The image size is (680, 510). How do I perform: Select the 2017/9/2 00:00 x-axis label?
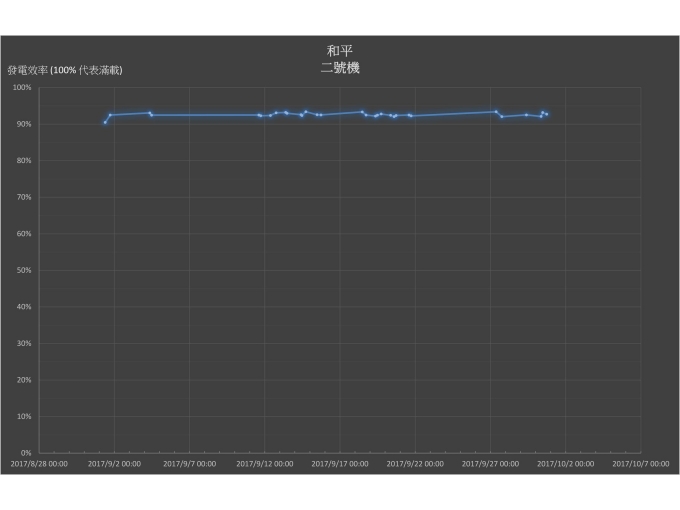[x=114, y=464]
